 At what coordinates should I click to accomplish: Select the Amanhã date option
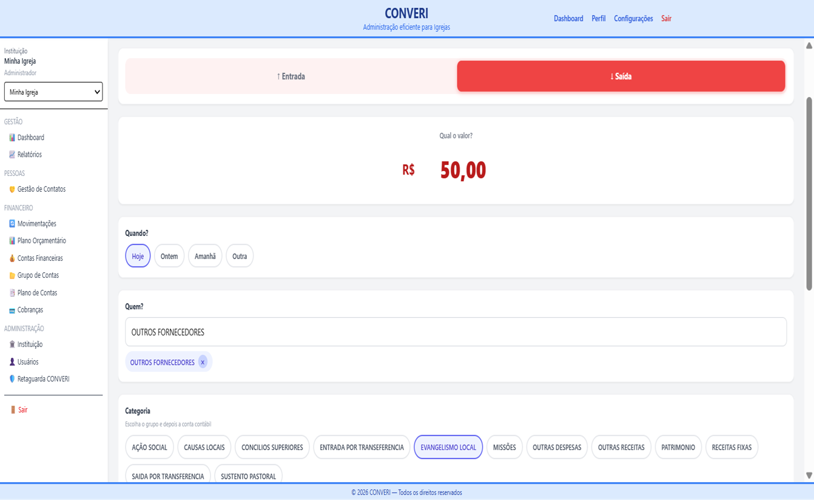coord(205,256)
